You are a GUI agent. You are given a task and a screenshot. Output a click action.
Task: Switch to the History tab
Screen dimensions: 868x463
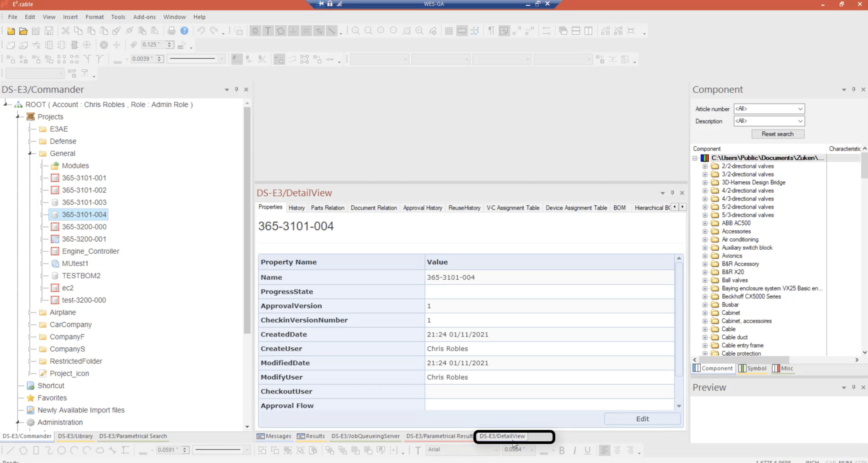coord(296,208)
